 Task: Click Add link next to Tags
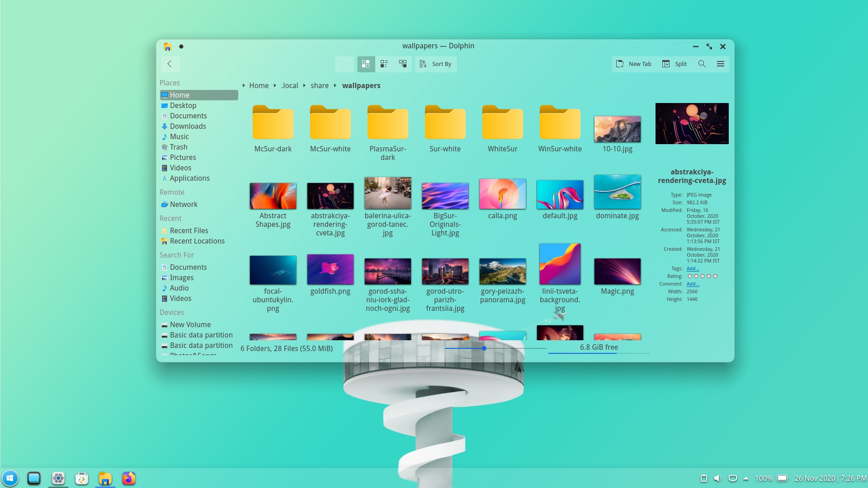693,268
